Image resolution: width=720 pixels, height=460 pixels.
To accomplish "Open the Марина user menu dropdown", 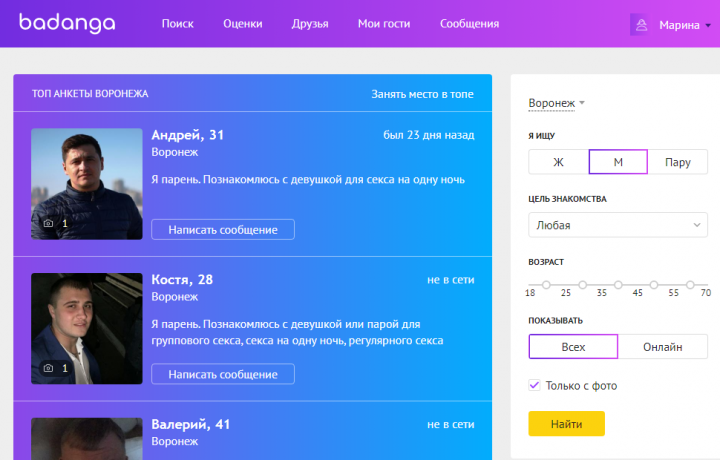I will [x=685, y=24].
